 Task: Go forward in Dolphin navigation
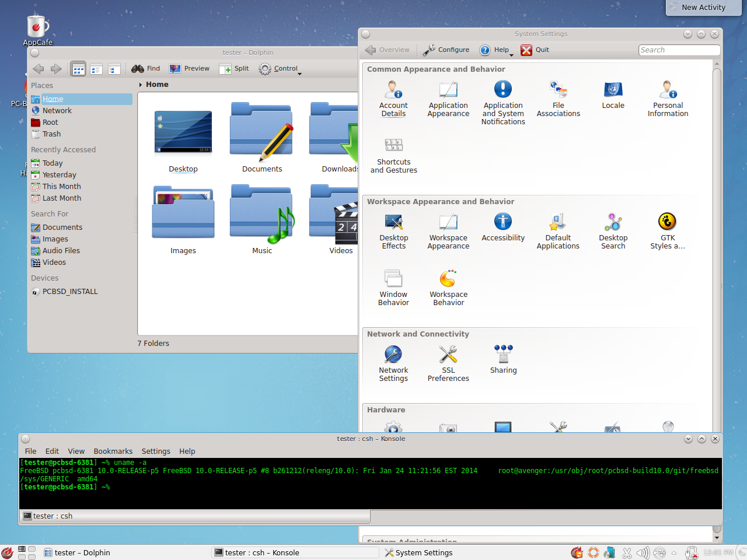click(x=56, y=69)
